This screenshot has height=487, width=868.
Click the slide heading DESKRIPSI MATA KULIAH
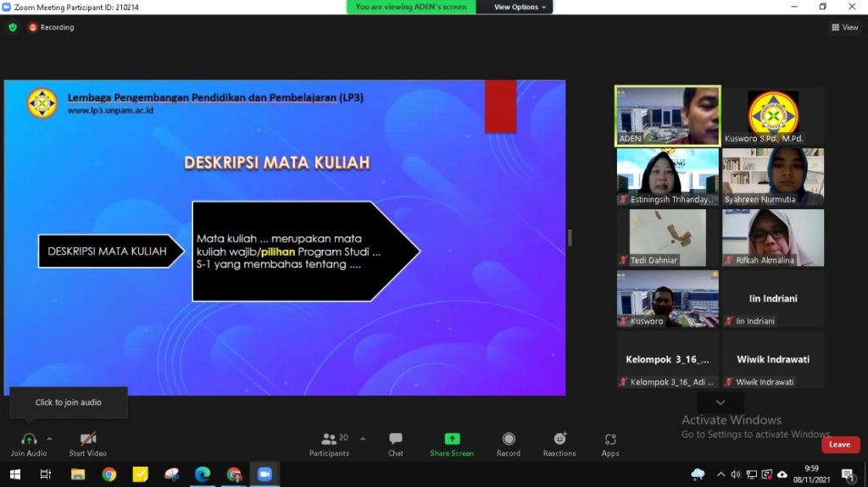click(x=277, y=163)
